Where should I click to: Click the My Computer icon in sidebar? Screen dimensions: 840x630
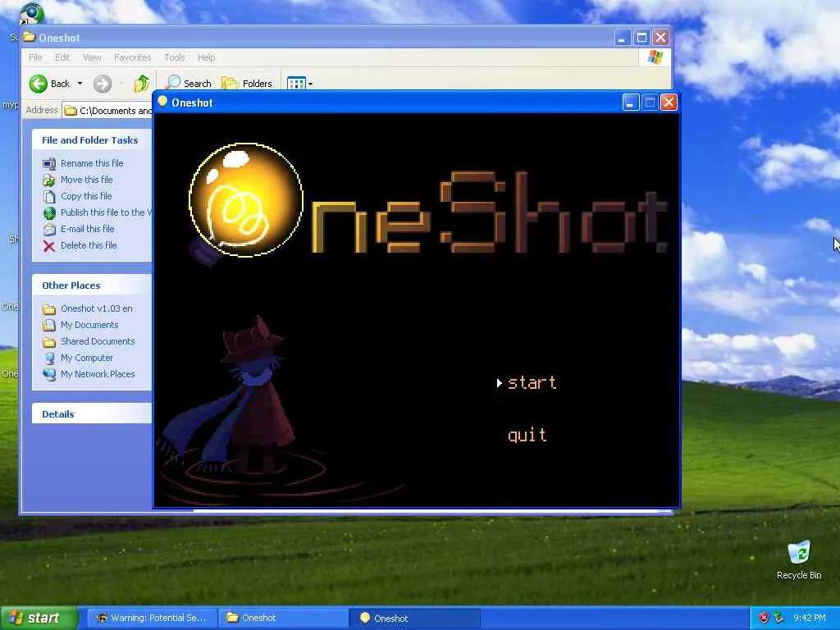point(49,358)
